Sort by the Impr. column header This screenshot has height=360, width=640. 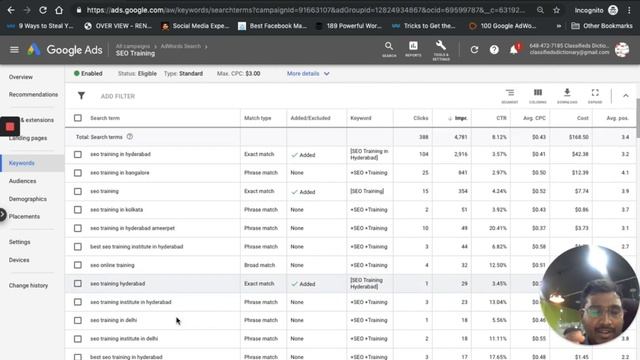click(457, 118)
